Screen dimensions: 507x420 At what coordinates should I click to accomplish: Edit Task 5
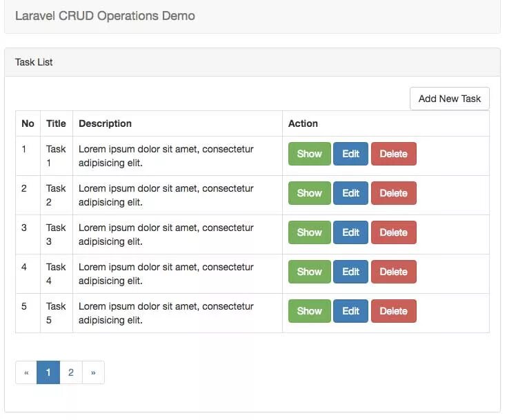350,311
